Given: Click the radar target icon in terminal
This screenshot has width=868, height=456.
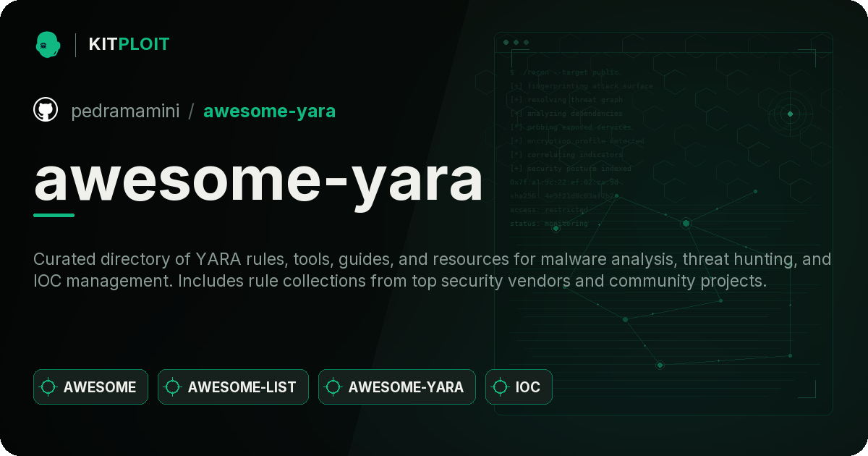Looking at the screenshot, I should [790, 114].
